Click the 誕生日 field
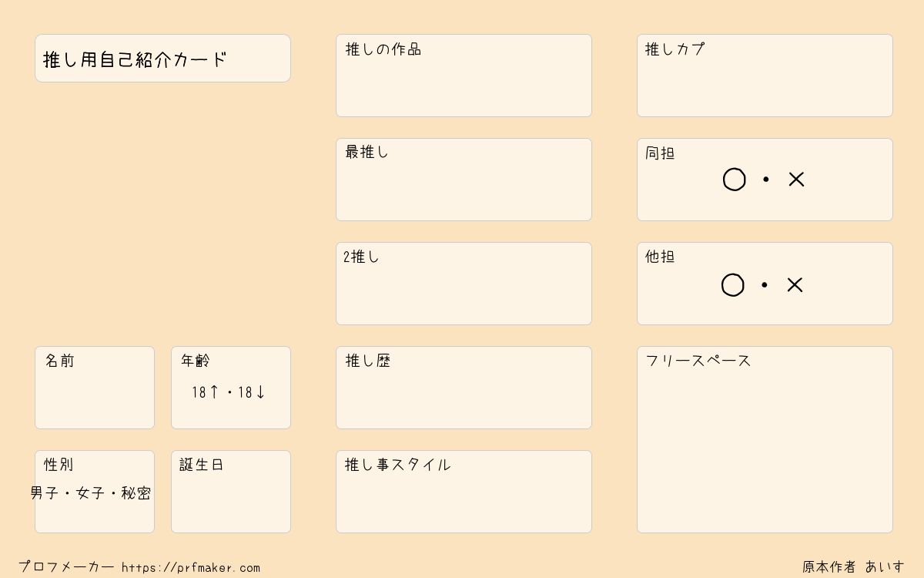 pyautogui.click(x=231, y=492)
